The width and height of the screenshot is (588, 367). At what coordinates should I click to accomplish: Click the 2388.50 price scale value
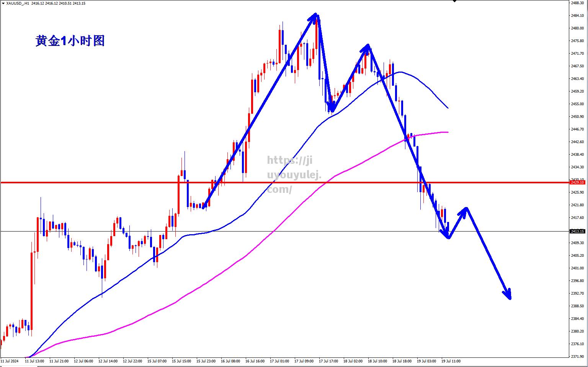tap(577, 306)
